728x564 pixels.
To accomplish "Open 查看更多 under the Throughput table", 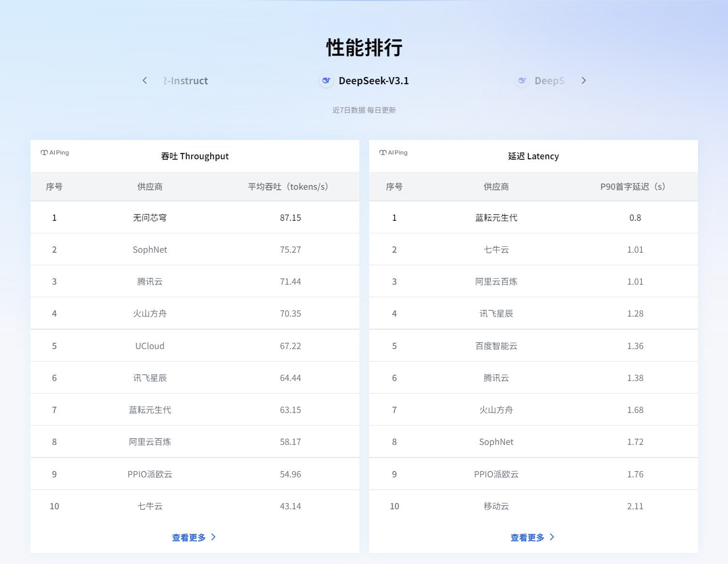I will tap(194, 537).
